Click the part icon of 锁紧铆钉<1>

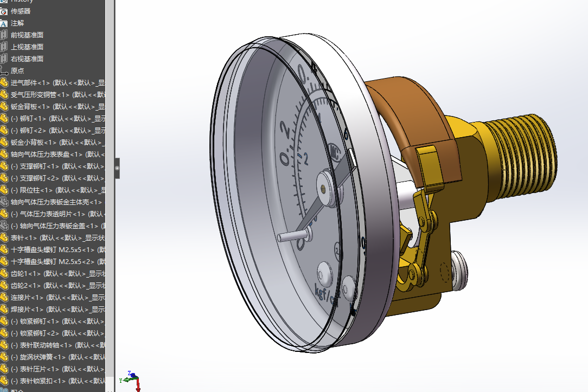point(4,321)
